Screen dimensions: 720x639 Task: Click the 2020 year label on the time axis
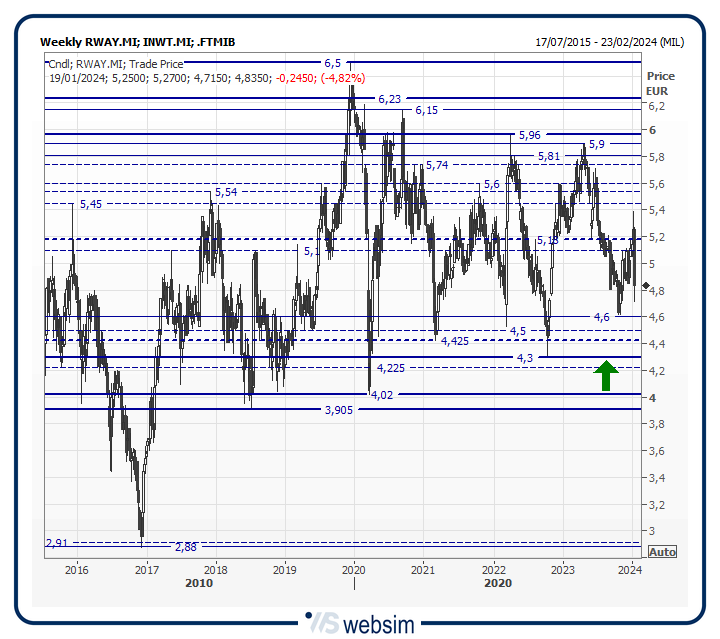coord(353,570)
